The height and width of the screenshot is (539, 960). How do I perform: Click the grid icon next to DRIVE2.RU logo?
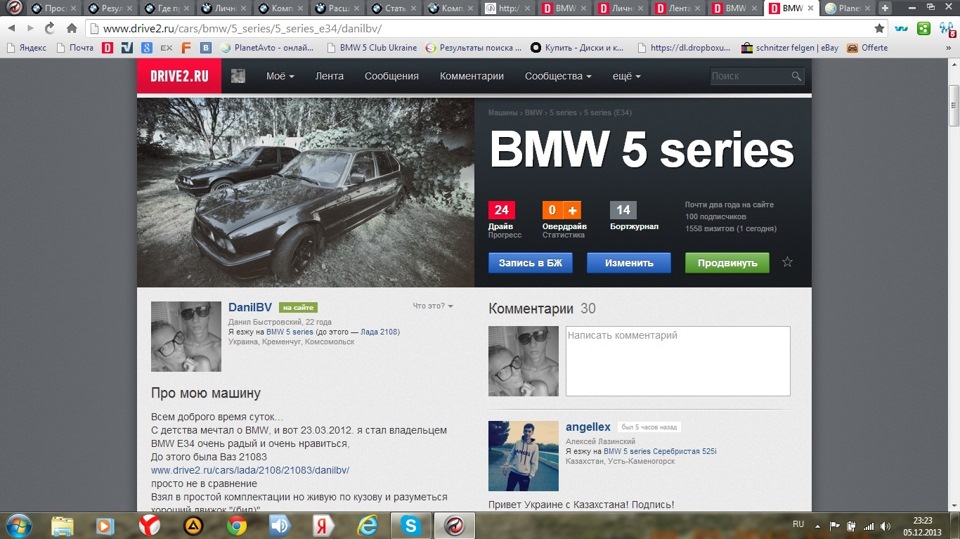point(238,76)
